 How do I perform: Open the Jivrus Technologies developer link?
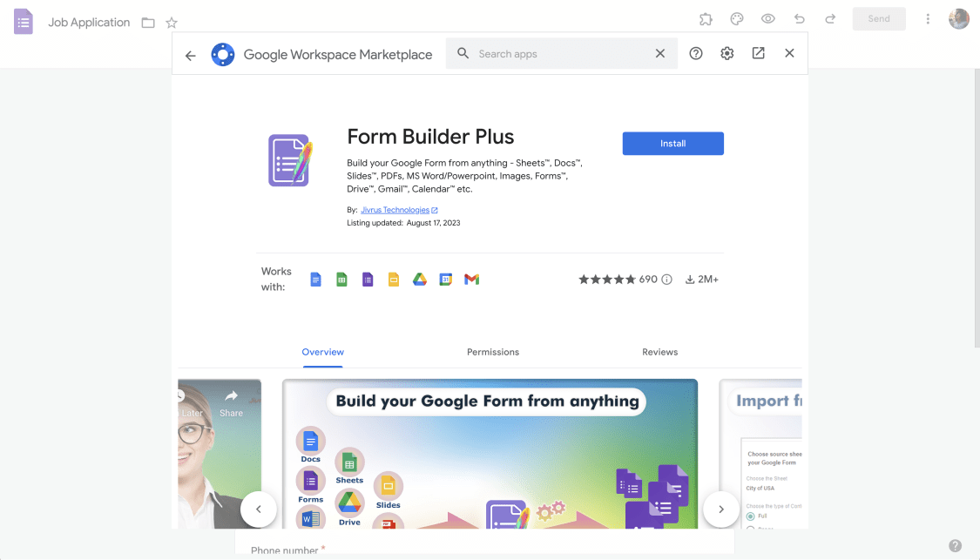pyautogui.click(x=395, y=209)
